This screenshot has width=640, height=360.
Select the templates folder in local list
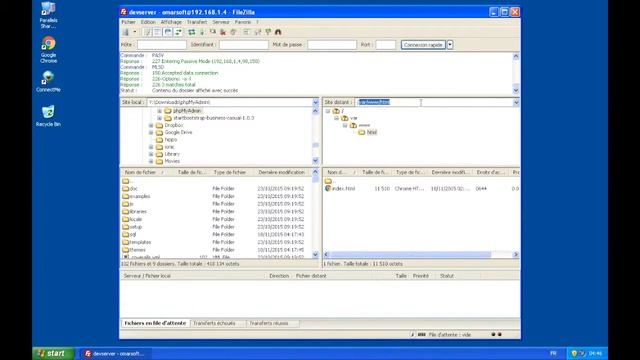coord(140,242)
